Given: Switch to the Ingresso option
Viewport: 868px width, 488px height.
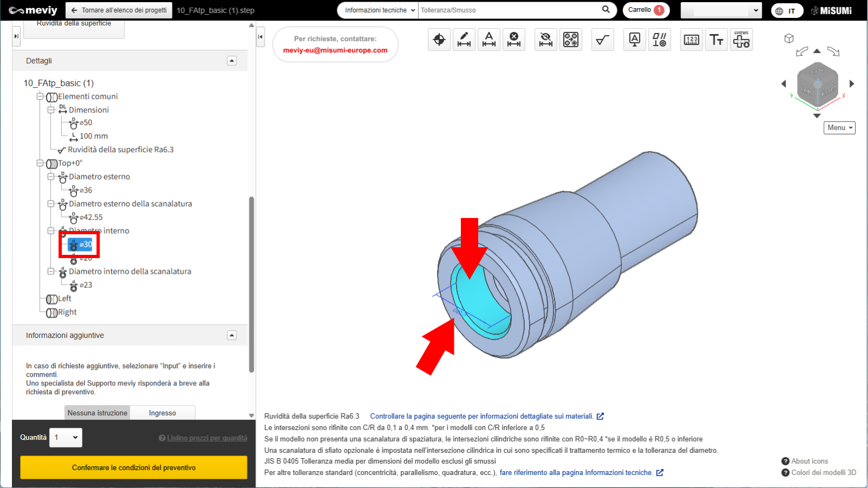Looking at the screenshot, I should (x=163, y=413).
